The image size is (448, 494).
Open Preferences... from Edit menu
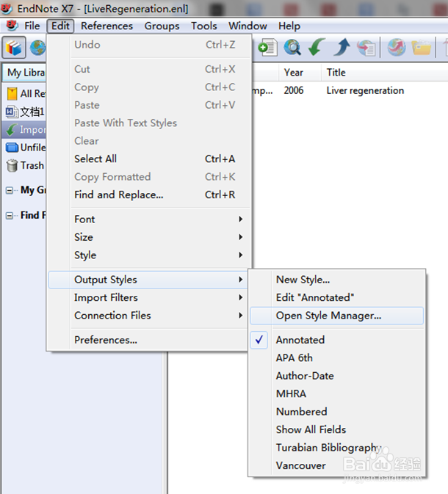150,340
